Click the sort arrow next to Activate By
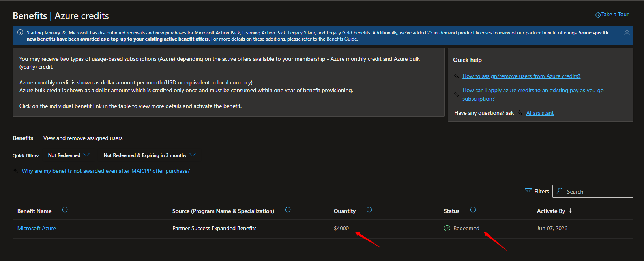Image resolution: width=644 pixels, height=261 pixels. (x=571, y=211)
